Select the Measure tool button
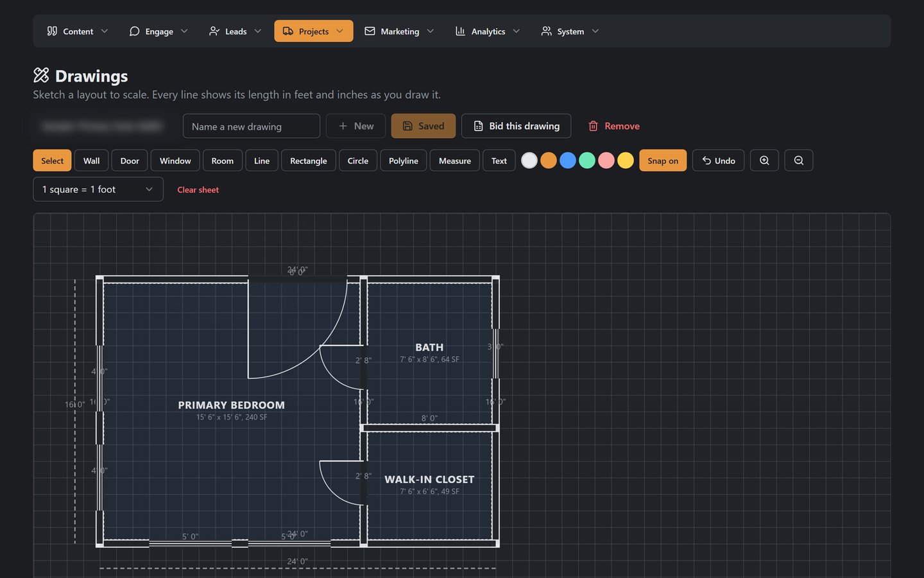This screenshot has height=578, width=924. click(x=455, y=161)
